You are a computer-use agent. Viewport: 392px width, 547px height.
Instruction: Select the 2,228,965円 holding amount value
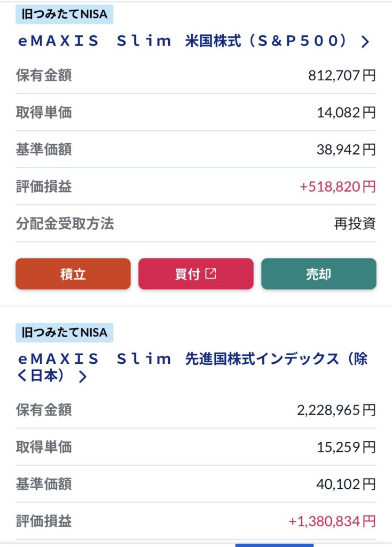tap(336, 410)
